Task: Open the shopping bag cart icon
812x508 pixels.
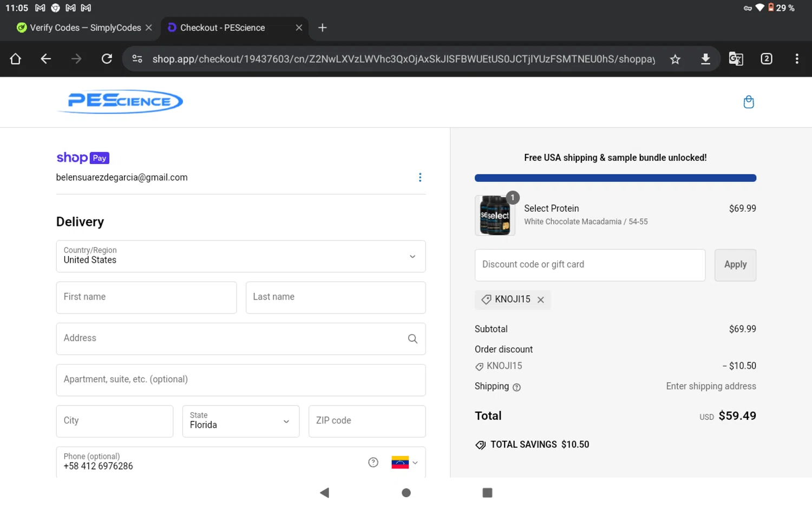Action: (748, 102)
